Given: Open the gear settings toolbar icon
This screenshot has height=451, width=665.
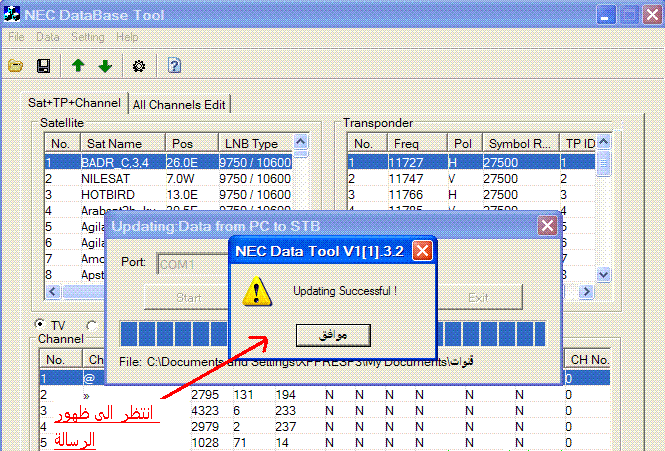Looking at the screenshot, I should click(139, 66).
